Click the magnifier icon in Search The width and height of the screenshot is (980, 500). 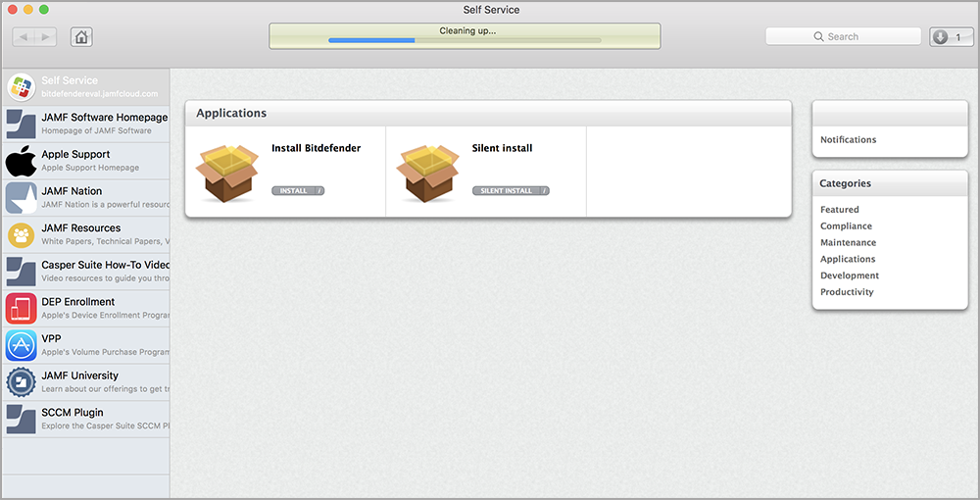pyautogui.click(x=818, y=37)
